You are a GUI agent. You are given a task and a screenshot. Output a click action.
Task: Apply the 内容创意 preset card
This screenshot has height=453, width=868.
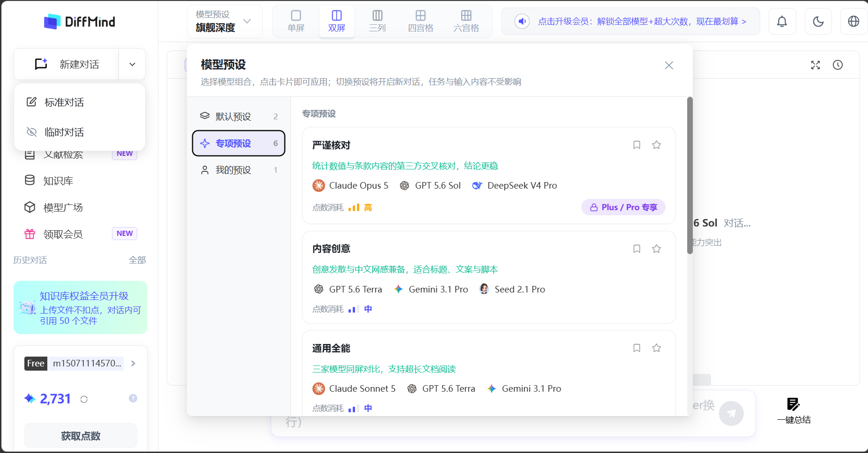[x=489, y=278]
